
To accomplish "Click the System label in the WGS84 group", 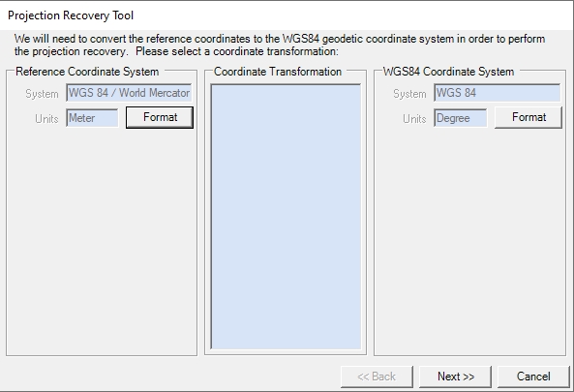I will 409,94.
